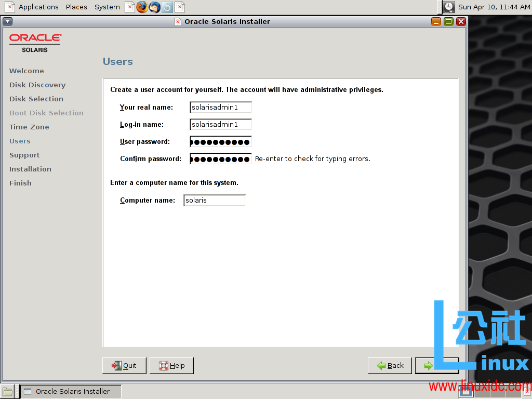Click the Oracle Solaris logo in the installer
The width and height of the screenshot is (532, 399).
(x=35, y=43)
